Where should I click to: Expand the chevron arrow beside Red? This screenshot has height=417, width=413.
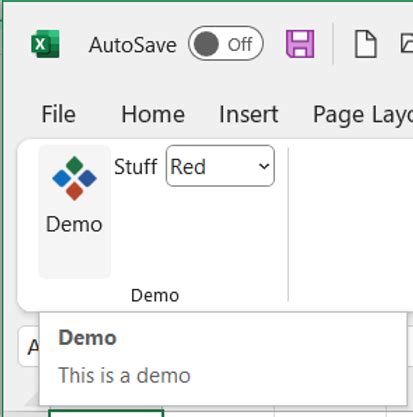264,166
